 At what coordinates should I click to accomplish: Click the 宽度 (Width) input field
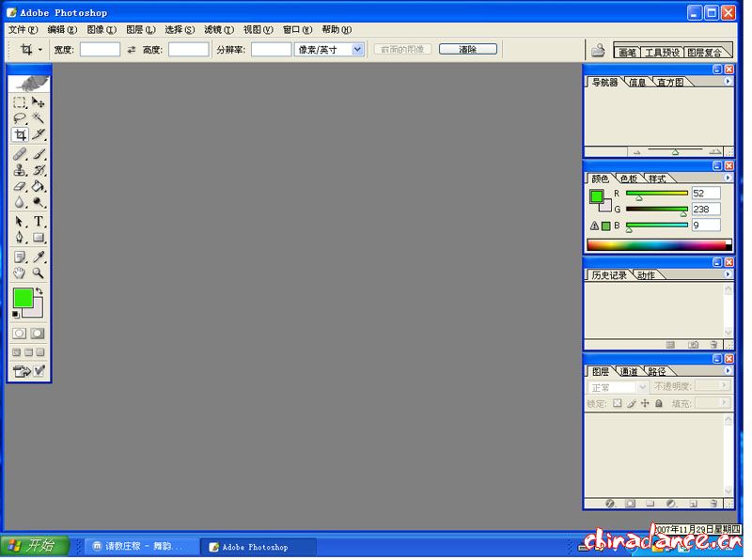(100, 50)
